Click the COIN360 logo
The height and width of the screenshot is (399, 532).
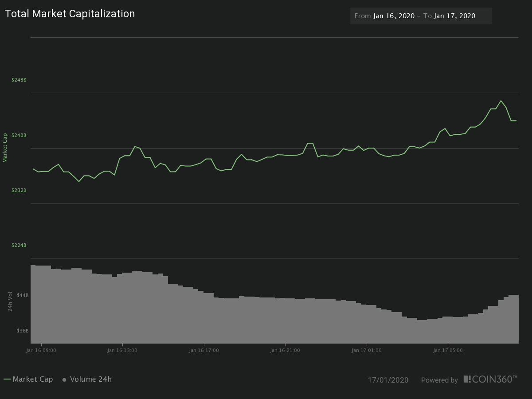point(490,379)
